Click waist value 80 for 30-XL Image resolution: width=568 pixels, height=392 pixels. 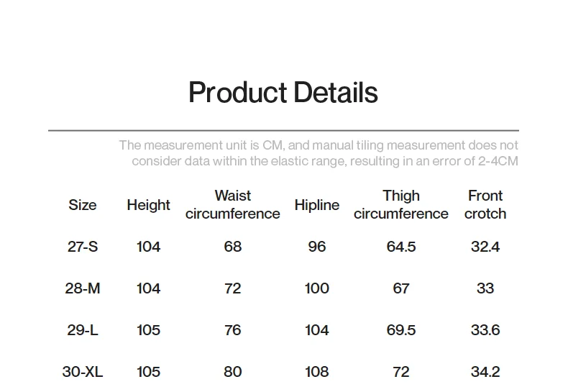pyautogui.click(x=232, y=372)
